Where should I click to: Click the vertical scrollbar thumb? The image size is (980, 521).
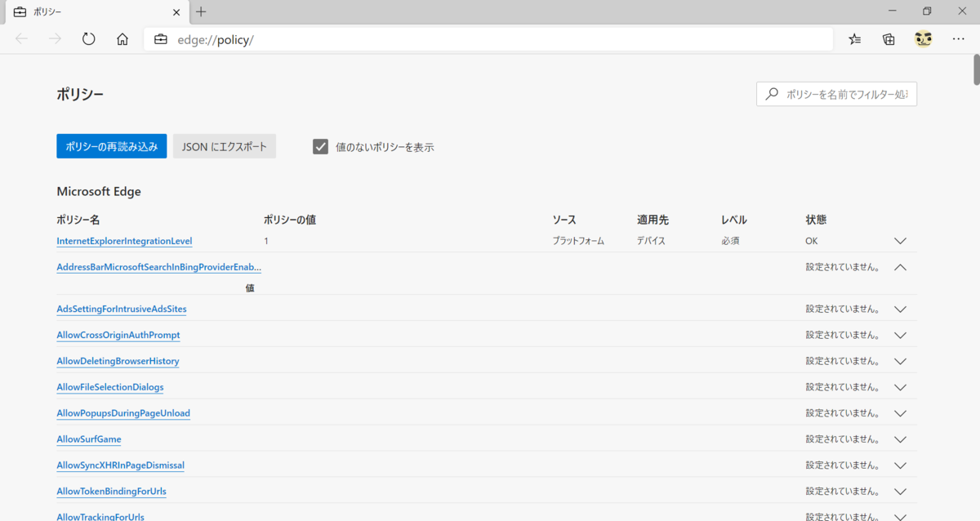tap(976, 69)
